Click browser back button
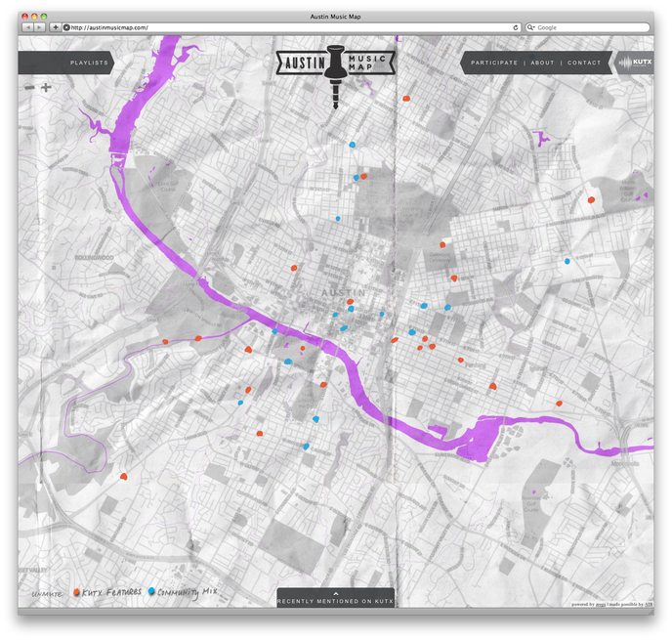Screen dimensions: 672x640 coord(26,27)
